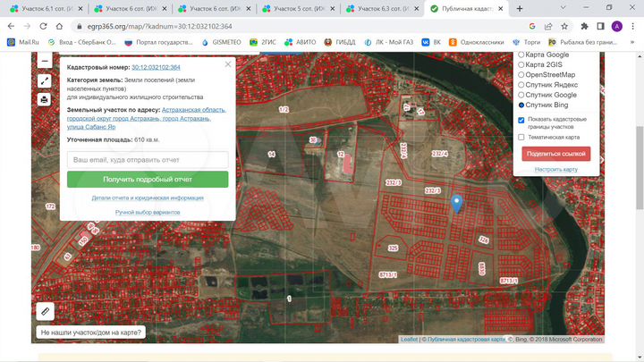Open the new tab plus button
This screenshot has height=362, width=644.
[x=520, y=8]
